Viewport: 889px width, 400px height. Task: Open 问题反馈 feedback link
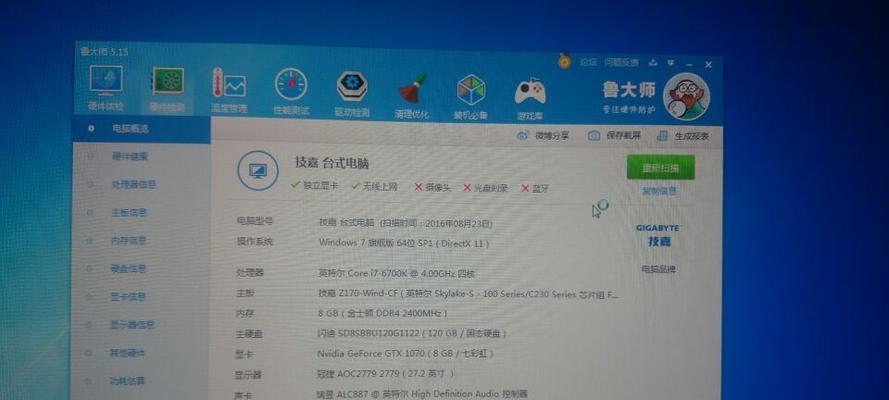621,63
